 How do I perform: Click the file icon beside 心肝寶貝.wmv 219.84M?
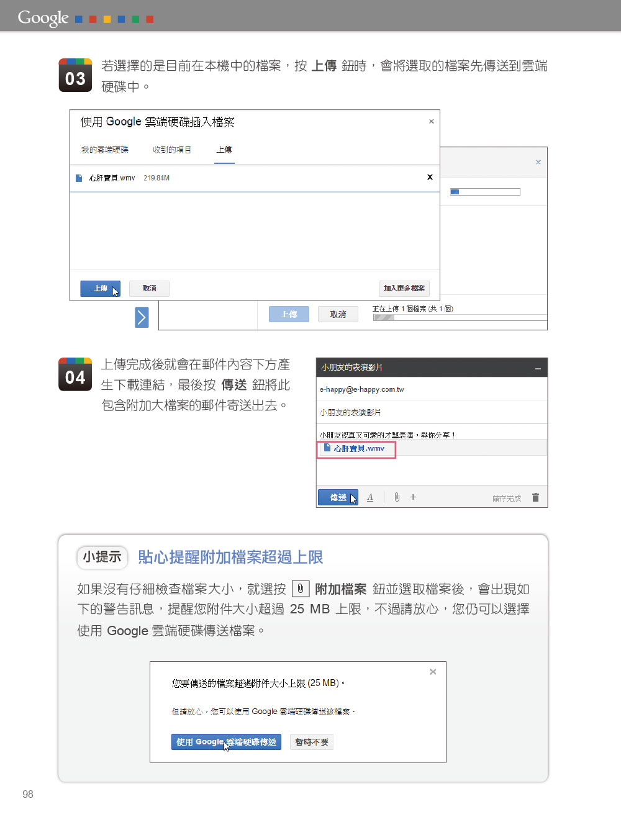click(x=79, y=178)
